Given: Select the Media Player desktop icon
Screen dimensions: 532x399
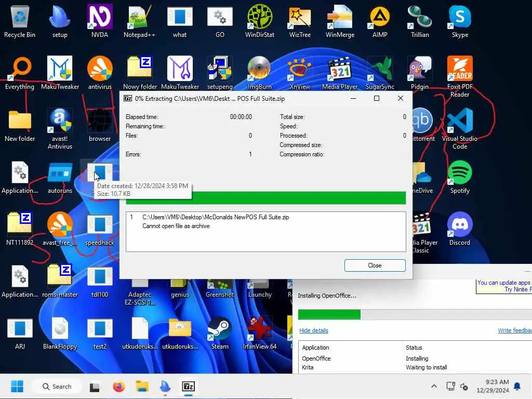Looking at the screenshot, I should pos(340,73).
